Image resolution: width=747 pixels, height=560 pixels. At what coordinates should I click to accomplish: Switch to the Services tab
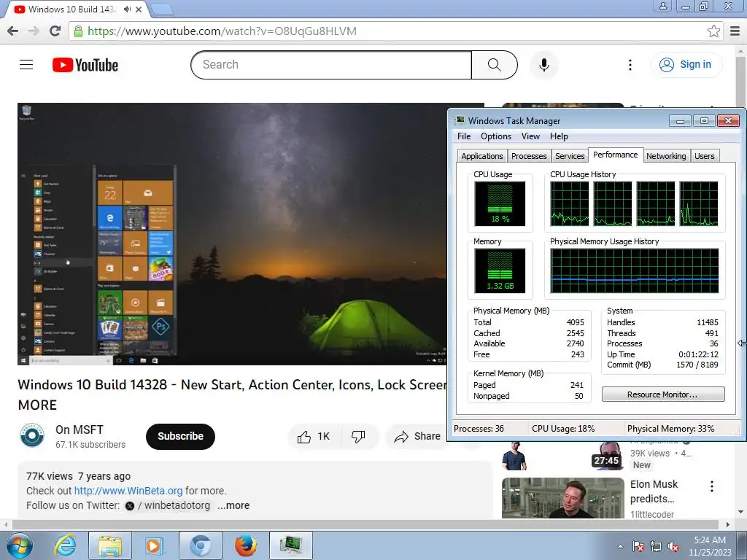coord(570,156)
